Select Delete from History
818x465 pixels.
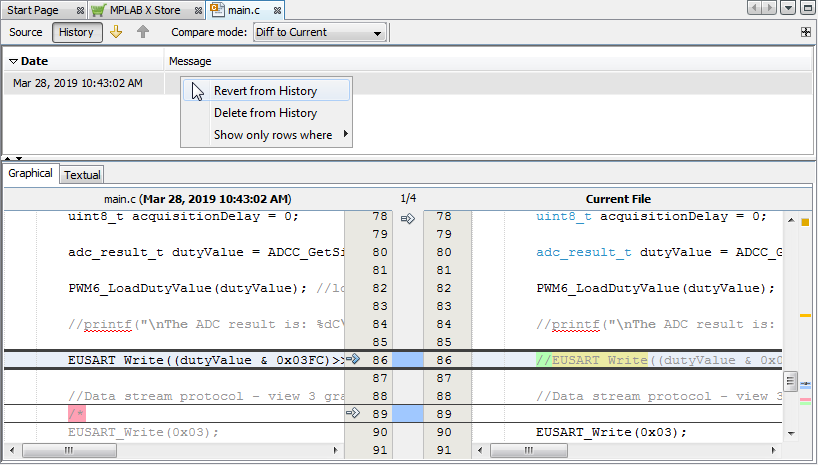pos(265,113)
